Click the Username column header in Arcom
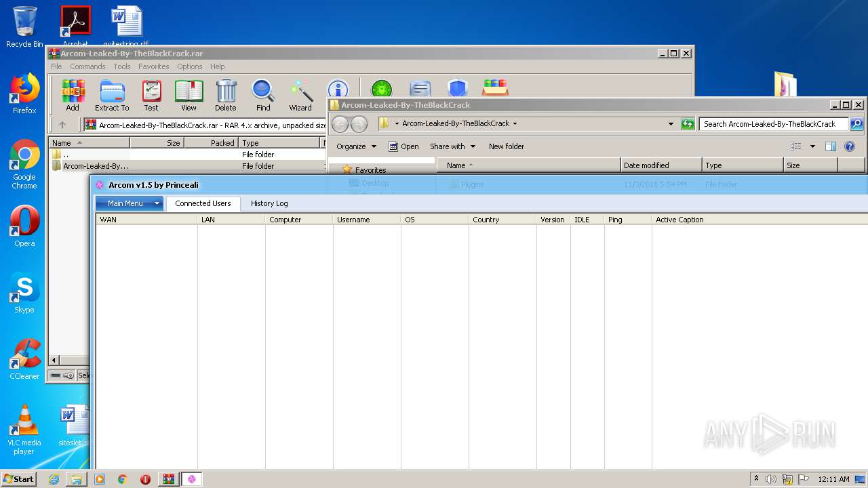Image resolution: width=868 pixels, height=488 pixels. coord(367,220)
